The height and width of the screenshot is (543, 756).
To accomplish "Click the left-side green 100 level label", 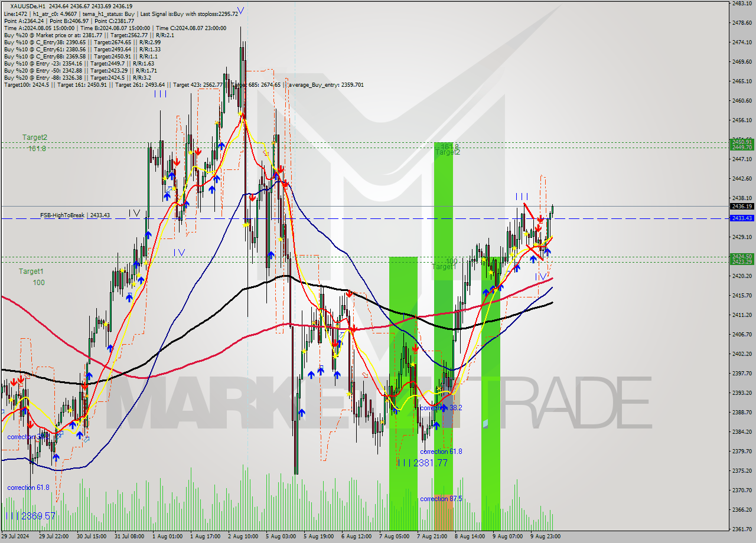I will click(x=39, y=283).
